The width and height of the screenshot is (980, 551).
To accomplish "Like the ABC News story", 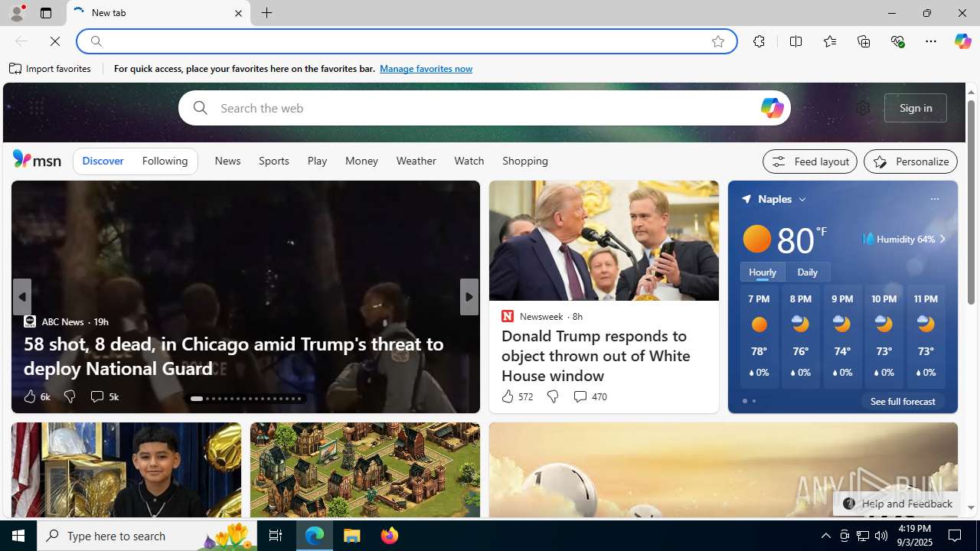I will coord(35,396).
